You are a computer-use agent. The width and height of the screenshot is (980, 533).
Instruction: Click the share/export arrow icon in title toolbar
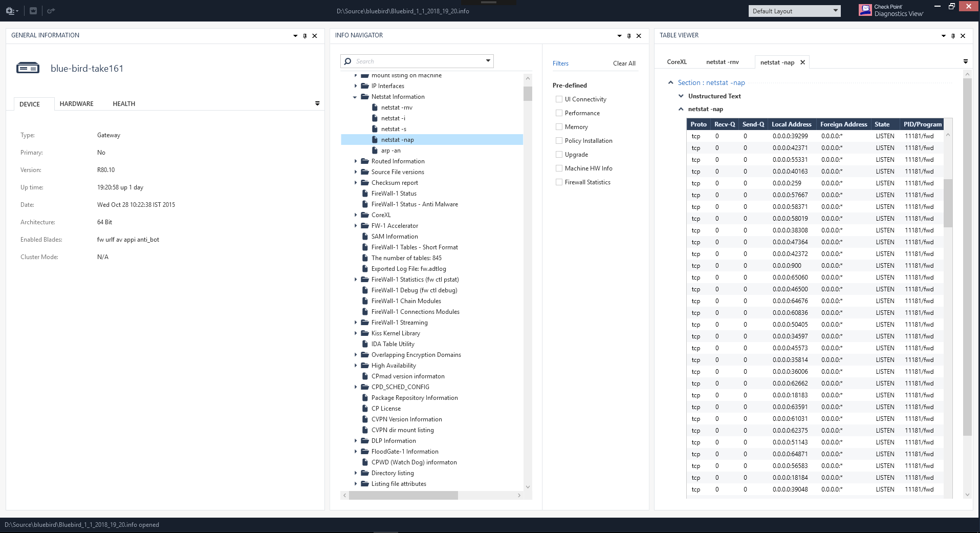(x=51, y=11)
